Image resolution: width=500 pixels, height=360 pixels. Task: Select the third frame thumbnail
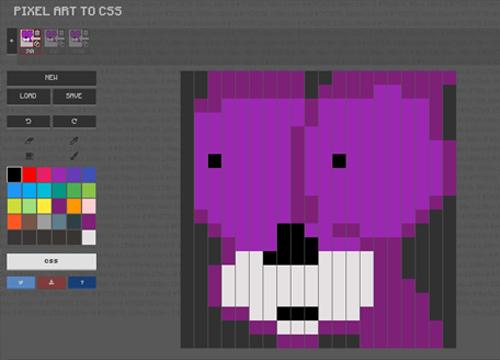75,38
